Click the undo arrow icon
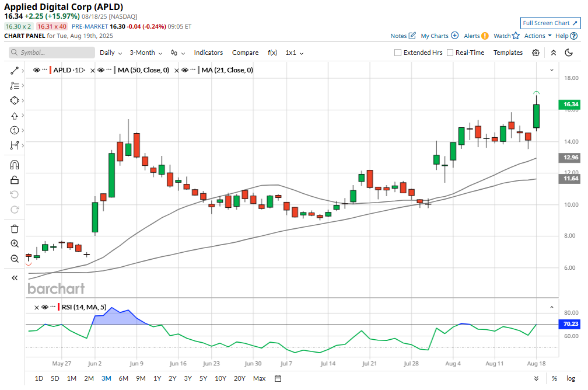Image resolution: width=588 pixels, height=390 pixels. (14, 194)
